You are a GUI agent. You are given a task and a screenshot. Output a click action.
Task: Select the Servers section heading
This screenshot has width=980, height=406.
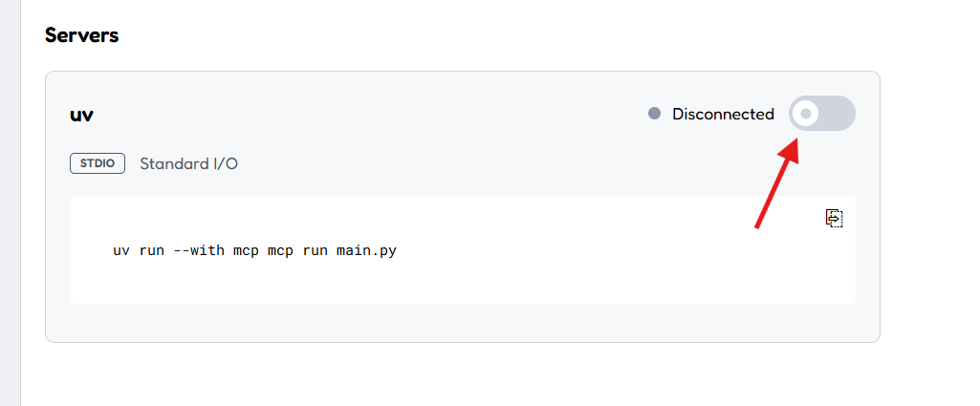pyautogui.click(x=82, y=35)
